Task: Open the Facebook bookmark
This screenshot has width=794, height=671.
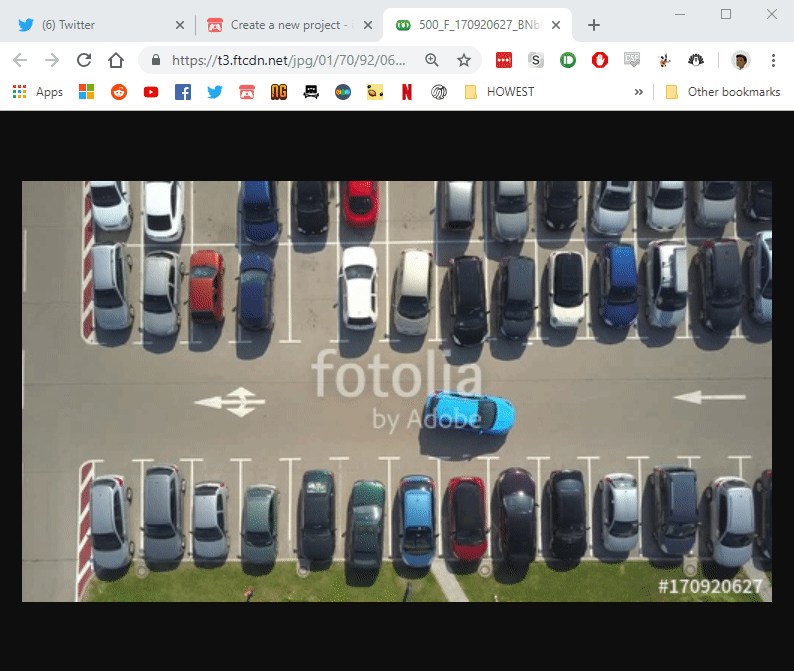Action: coord(183,92)
